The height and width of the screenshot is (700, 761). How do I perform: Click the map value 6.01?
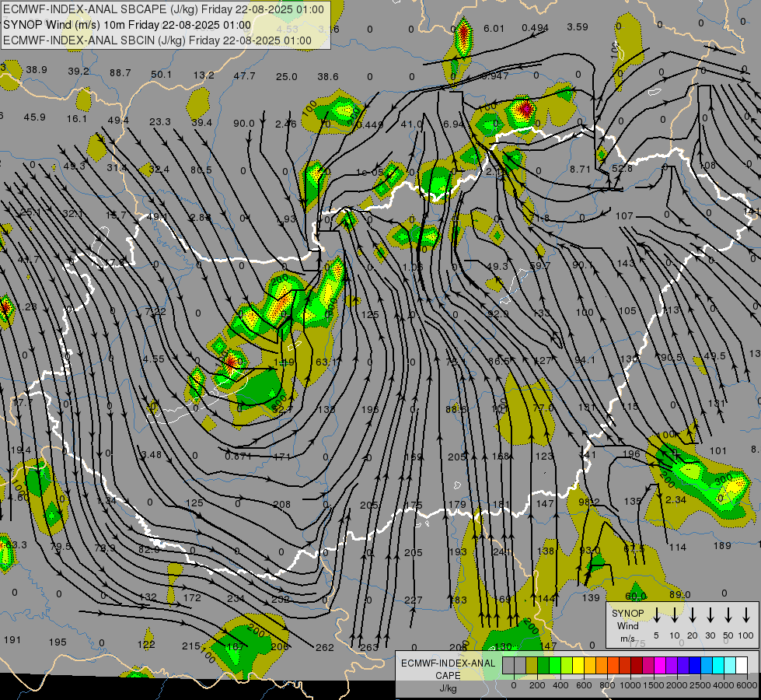click(x=494, y=29)
